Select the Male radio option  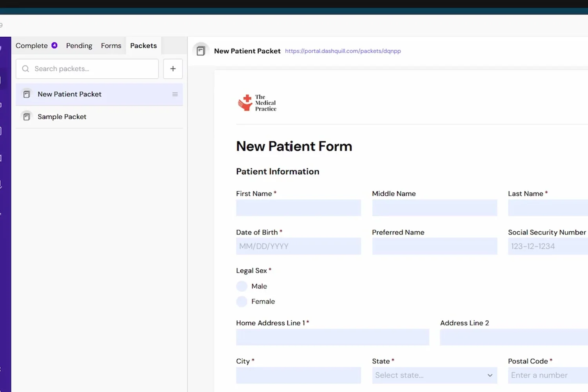pyautogui.click(x=242, y=286)
